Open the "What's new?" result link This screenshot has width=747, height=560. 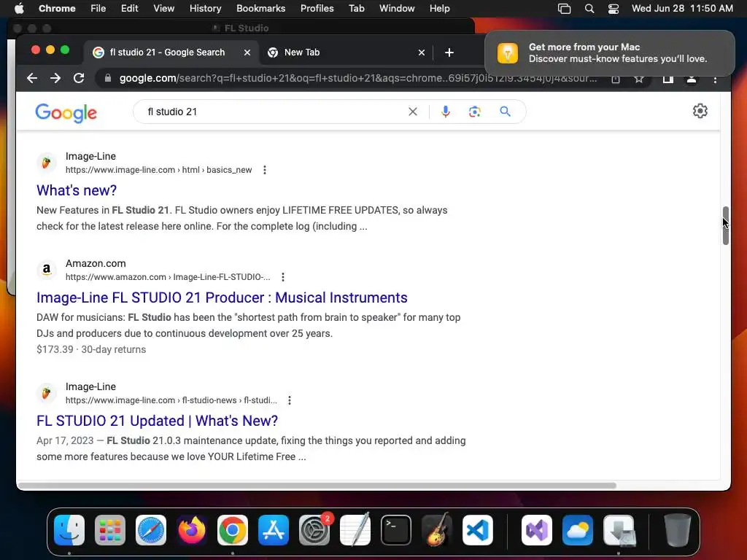pyautogui.click(x=77, y=190)
